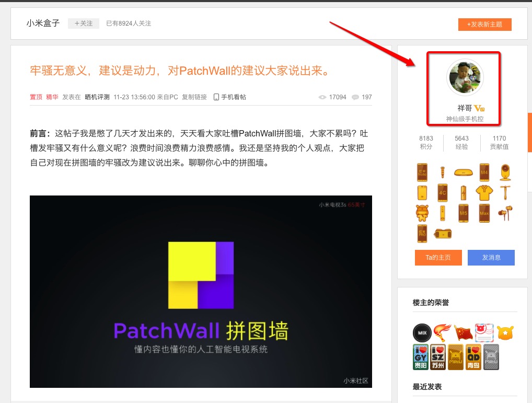Click the 已有8924人关注 follower count

tap(129, 24)
